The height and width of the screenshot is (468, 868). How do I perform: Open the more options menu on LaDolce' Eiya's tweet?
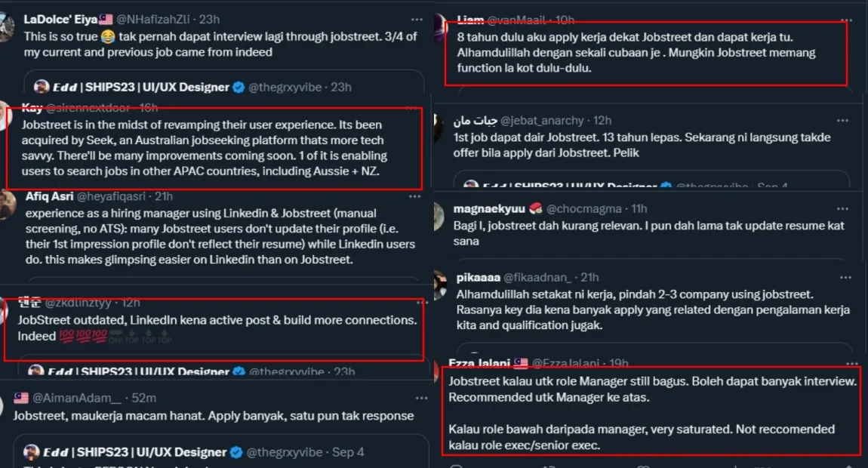click(x=417, y=20)
